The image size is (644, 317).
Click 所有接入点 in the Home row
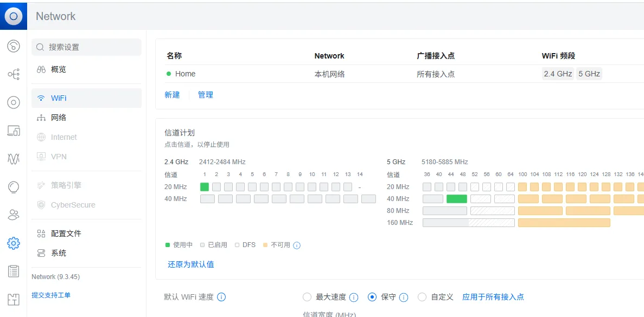[x=436, y=74]
